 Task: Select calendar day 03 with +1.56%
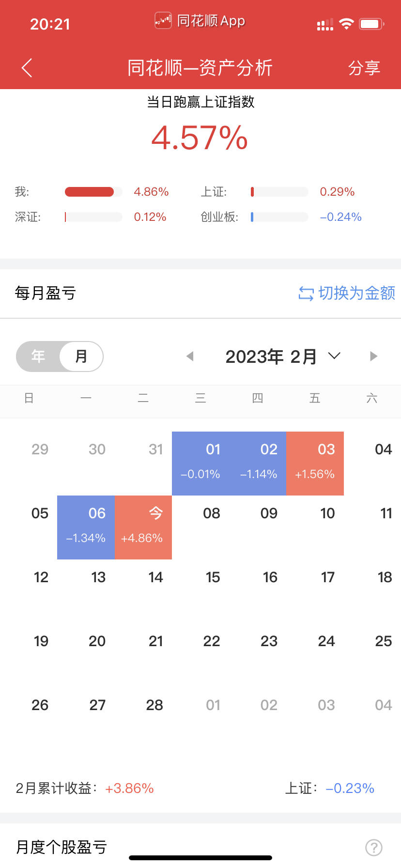[315, 464]
